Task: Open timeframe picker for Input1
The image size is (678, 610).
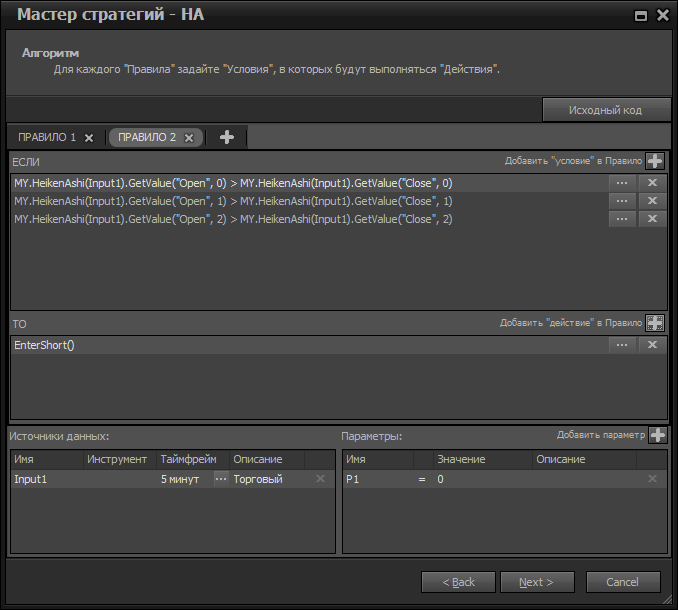Action: click(220, 480)
